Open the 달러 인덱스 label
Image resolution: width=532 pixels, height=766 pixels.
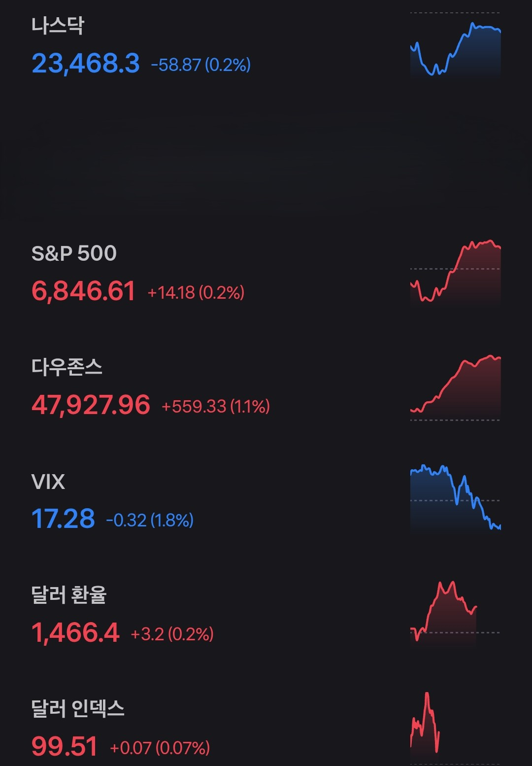coord(78,709)
